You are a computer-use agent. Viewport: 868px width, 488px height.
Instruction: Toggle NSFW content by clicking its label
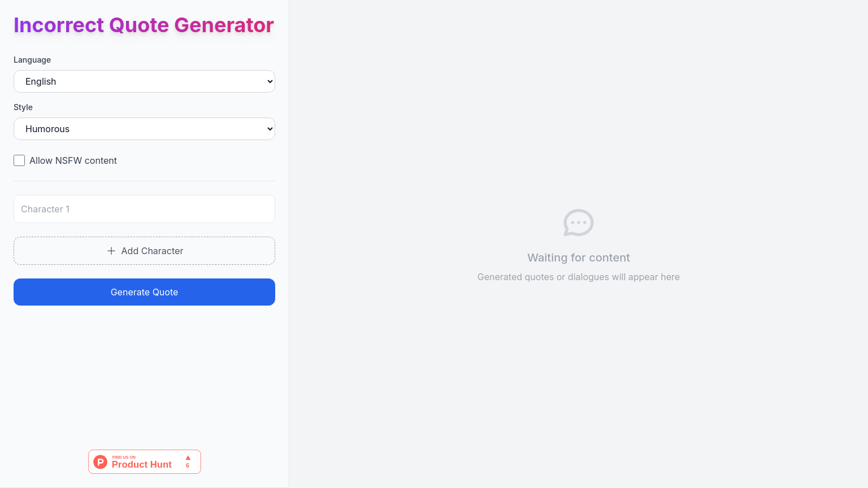coord(73,160)
